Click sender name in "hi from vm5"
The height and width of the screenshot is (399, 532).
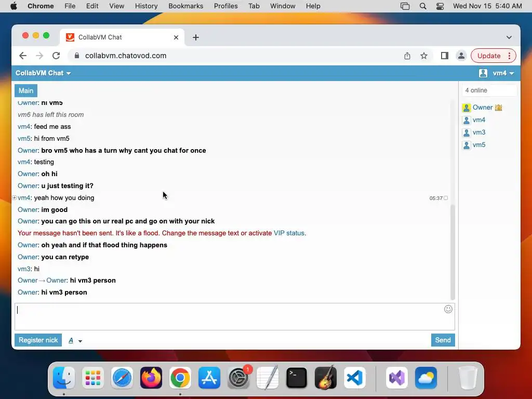(24, 138)
